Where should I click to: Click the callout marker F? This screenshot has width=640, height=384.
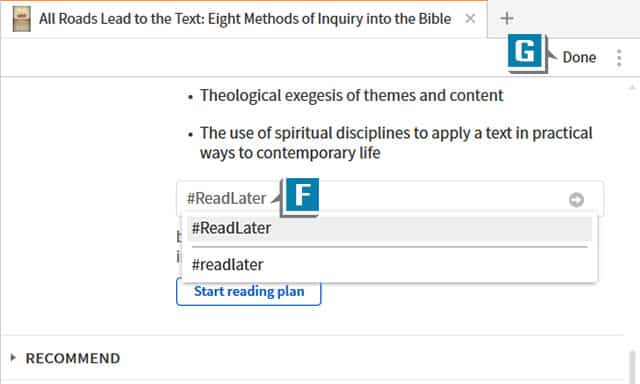coord(302,195)
